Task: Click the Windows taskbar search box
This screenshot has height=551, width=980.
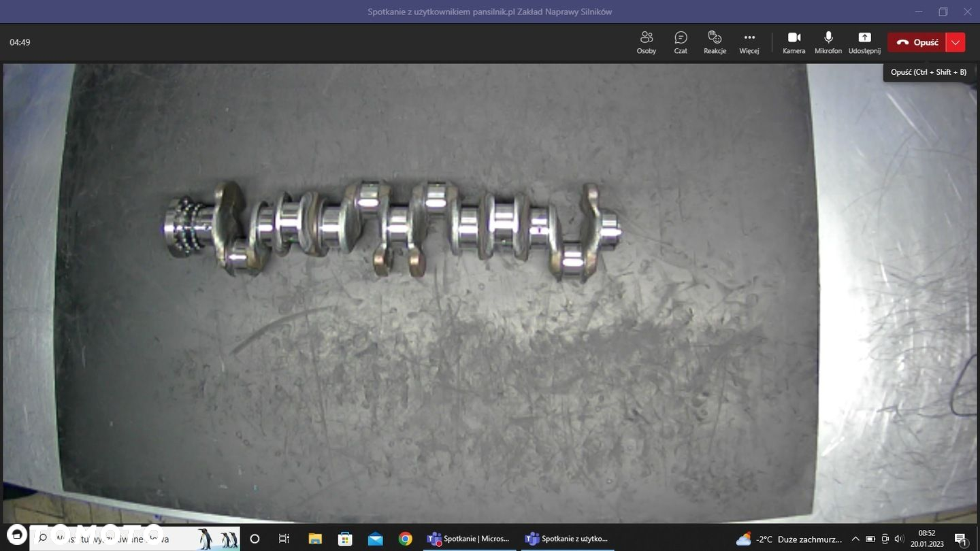Action: click(135, 539)
